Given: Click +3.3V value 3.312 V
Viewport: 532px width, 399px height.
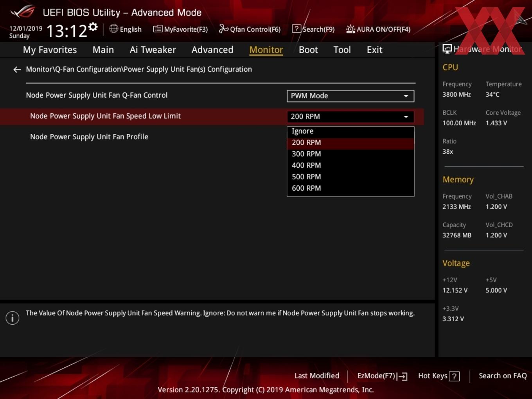Looking at the screenshot, I should (x=453, y=319).
